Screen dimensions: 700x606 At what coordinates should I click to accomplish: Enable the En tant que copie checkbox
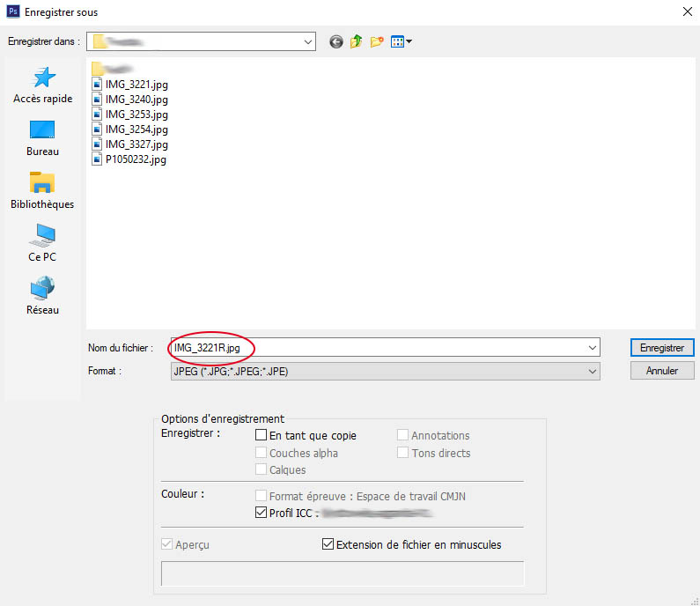261,435
